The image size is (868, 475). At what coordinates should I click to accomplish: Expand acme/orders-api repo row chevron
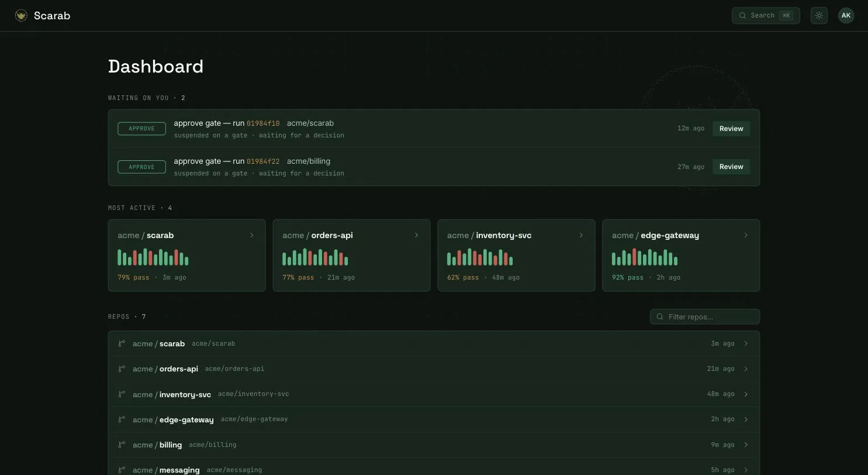(746, 369)
